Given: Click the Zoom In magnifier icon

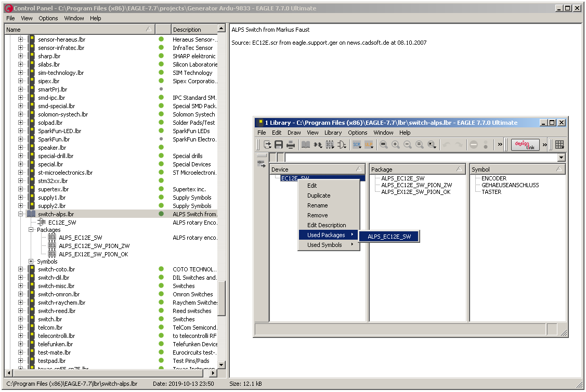Looking at the screenshot, I should (x=396, y=145).
